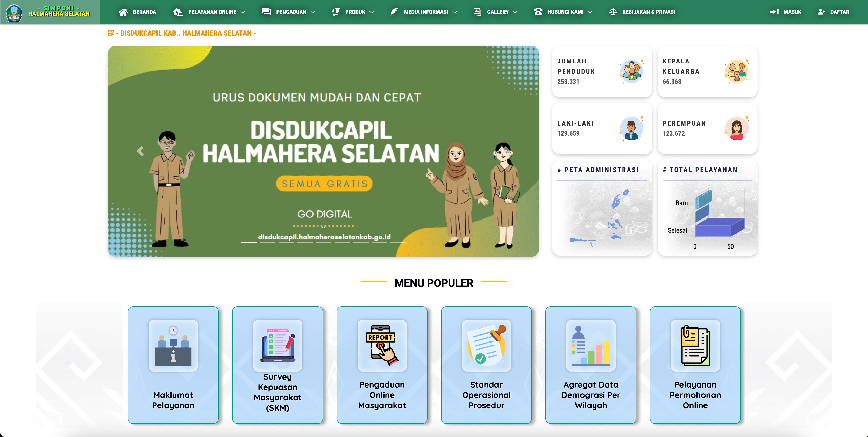Click the Daftar register link
Image resolution: width=868 pixels, height=437 pixels.
coord(834,12)
